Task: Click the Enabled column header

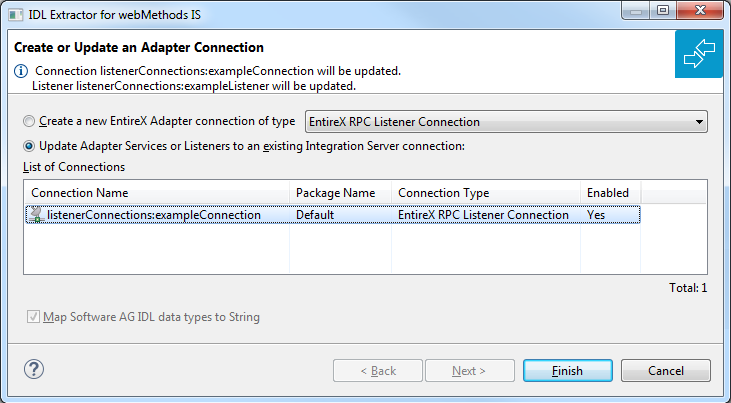Action: click(610, 193)
